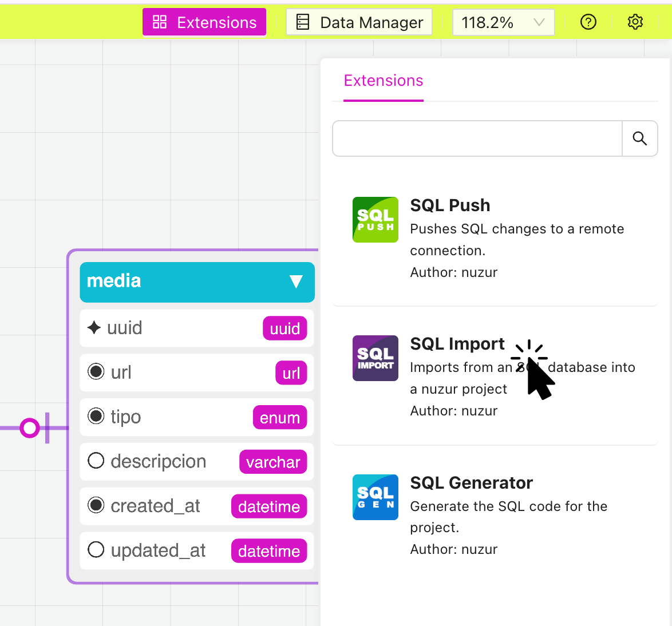The height and width of the screenshot is (626, 672).
Task: Toggle the radio button on url field
Action: 96,372
